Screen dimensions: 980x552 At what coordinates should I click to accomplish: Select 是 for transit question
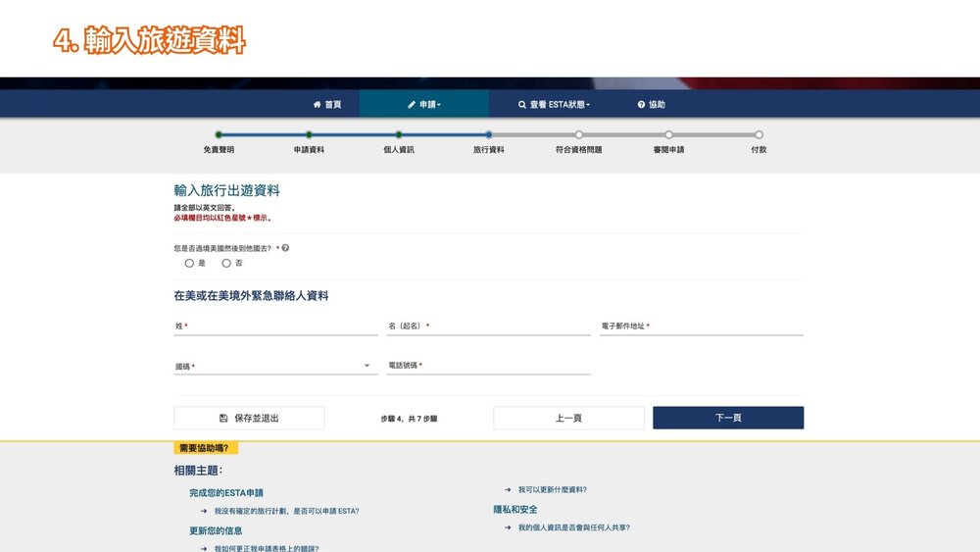[189, 263]
